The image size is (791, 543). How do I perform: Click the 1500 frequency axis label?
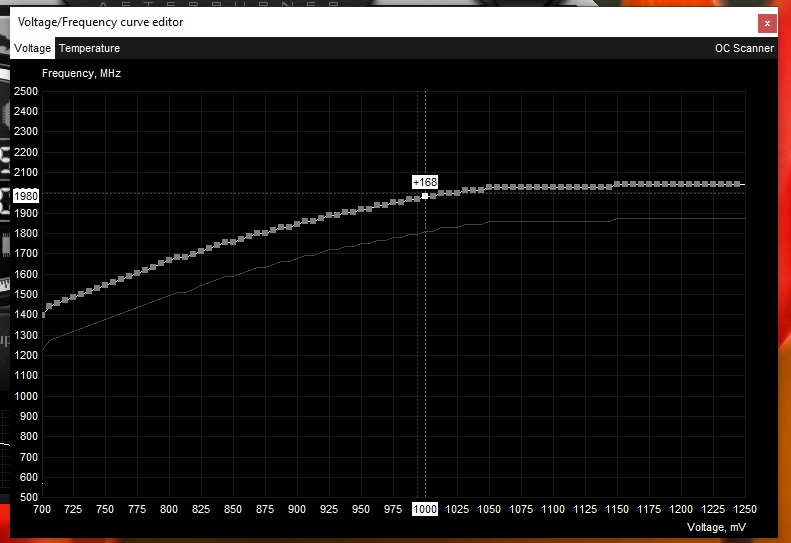pos(26,294)
